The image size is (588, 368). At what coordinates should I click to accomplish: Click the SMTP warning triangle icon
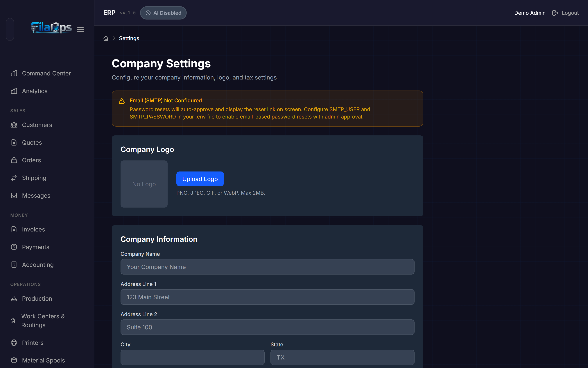[122, 101]
